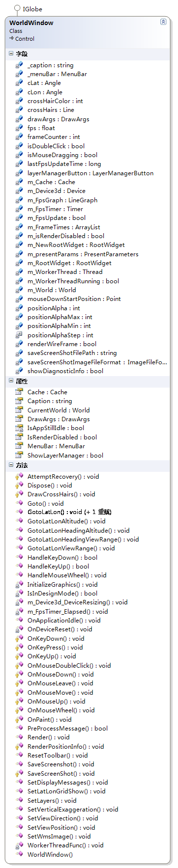Select the saveScreenShotImageFileFormat field
178x868 pixels.
point(97,362)
